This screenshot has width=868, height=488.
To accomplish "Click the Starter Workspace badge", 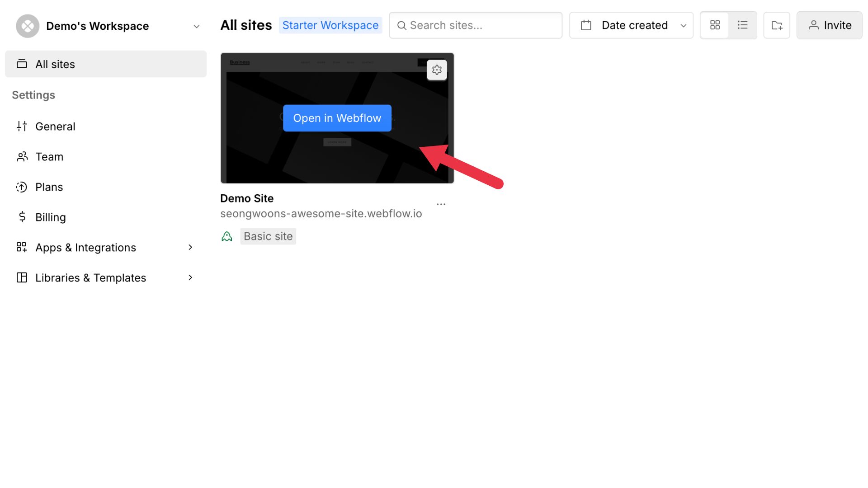I will click(x=330, y=25).
